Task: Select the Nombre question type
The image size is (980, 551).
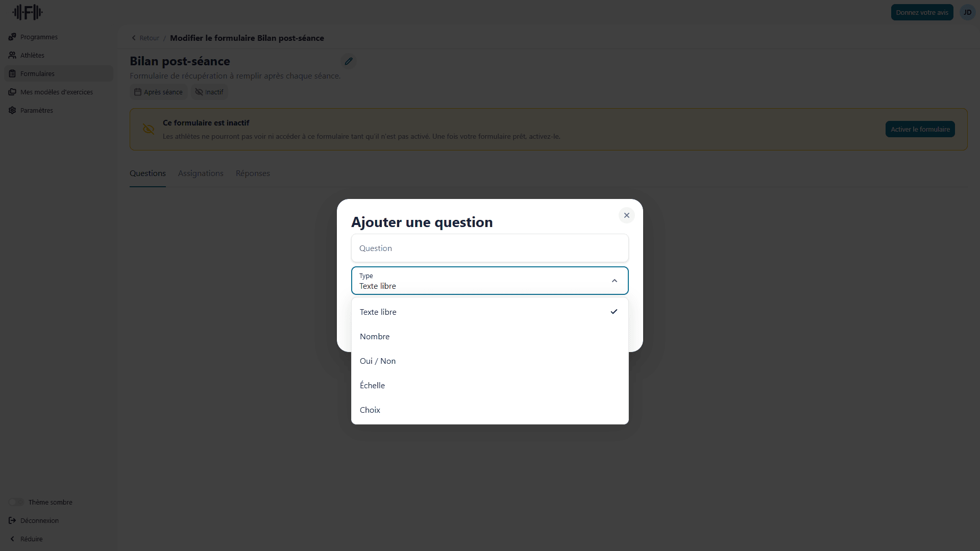Action: 375,336
